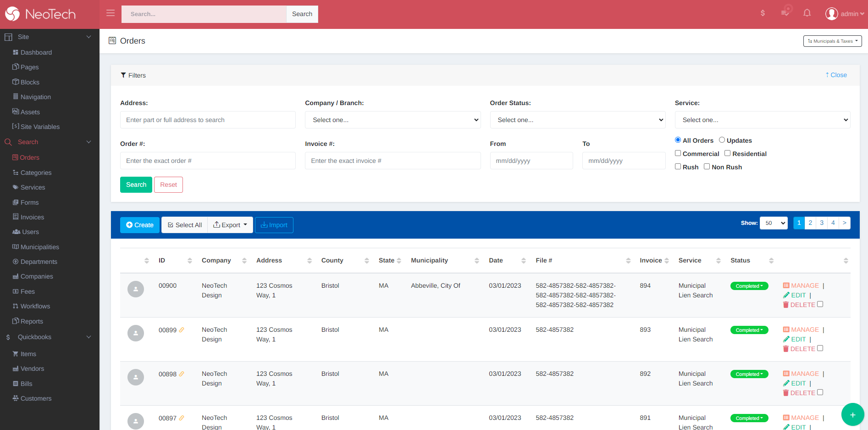The width and height of the screenshot is (868, 430).
Task: Focus the top search bar input
Action: click(x=204, y=14)
